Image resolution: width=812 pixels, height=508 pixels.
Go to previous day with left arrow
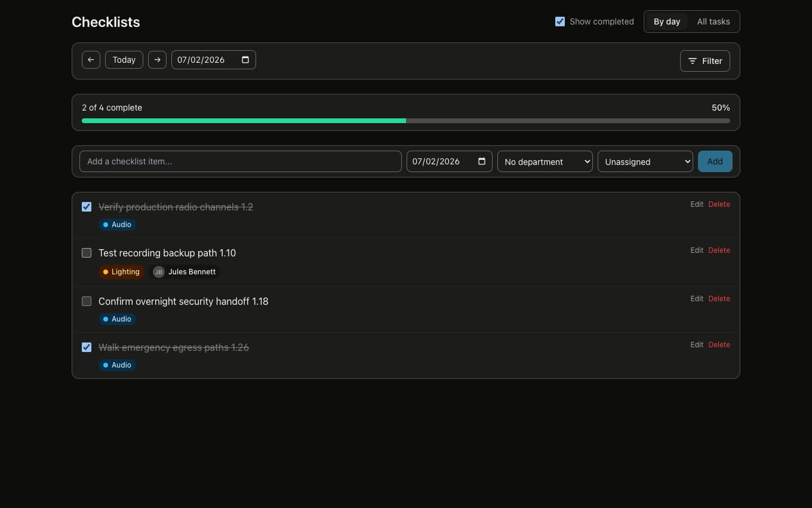coord(91,60)
